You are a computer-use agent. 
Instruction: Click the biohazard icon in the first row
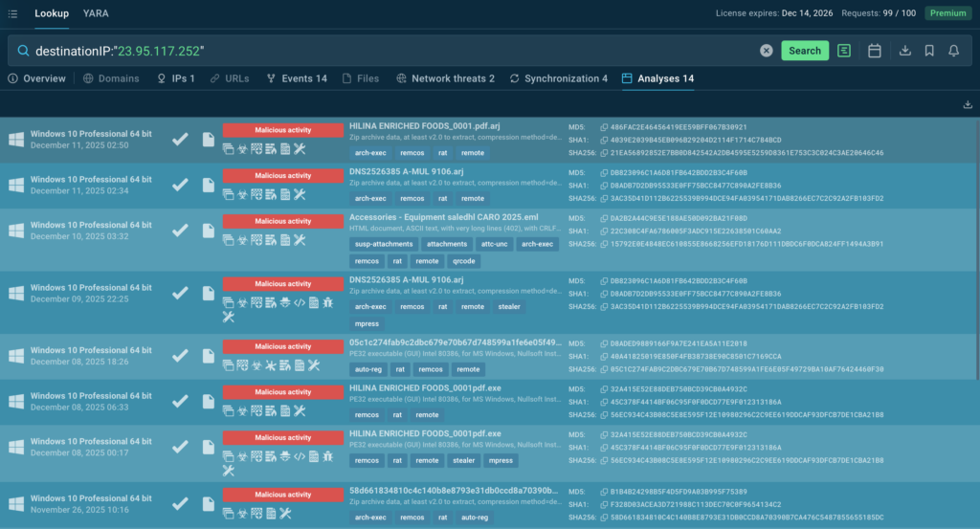(x=242, y=148)
